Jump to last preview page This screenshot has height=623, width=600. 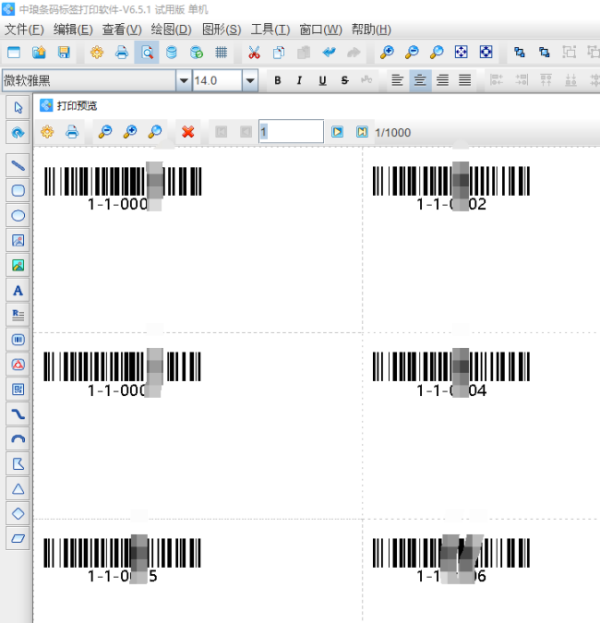[361, 131]
